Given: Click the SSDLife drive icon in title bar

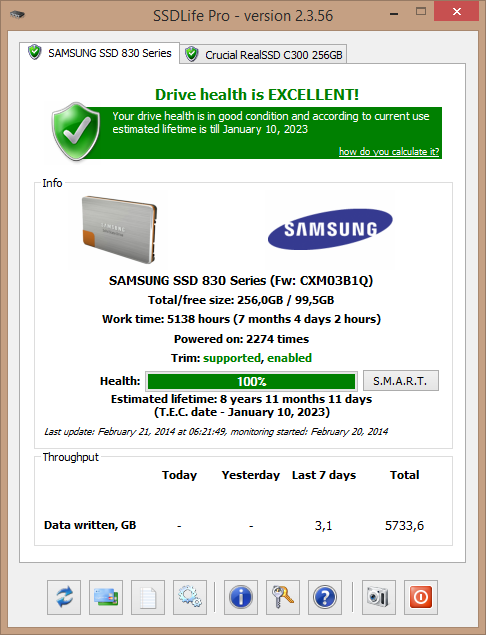Looking at the screenshot, I should tap(17, 15).
